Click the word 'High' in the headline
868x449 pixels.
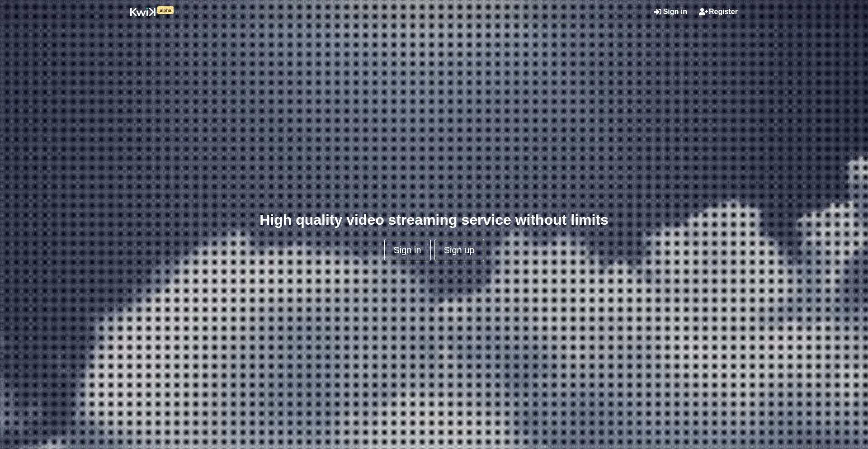click(275, 220)
